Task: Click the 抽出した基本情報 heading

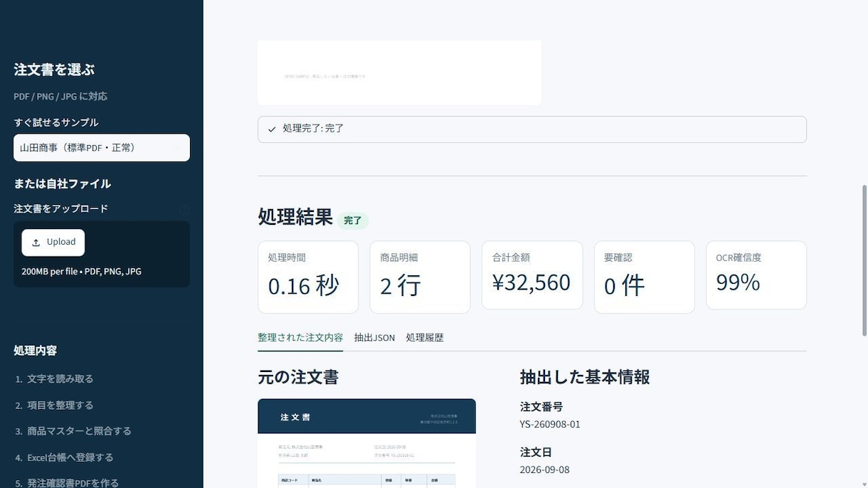Action: click(x=585, y=377)
